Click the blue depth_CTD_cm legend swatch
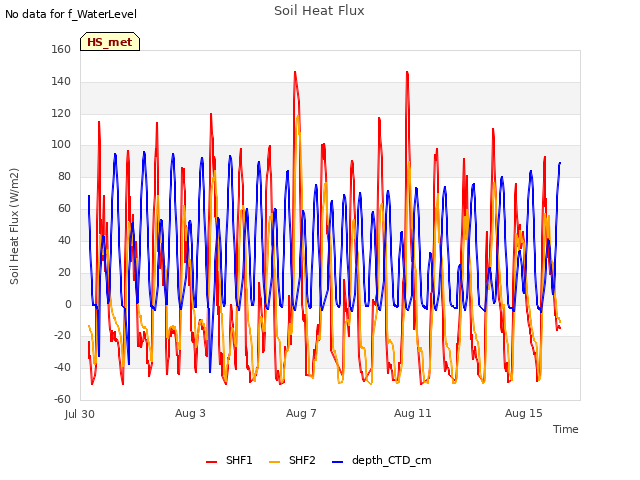 338,461
